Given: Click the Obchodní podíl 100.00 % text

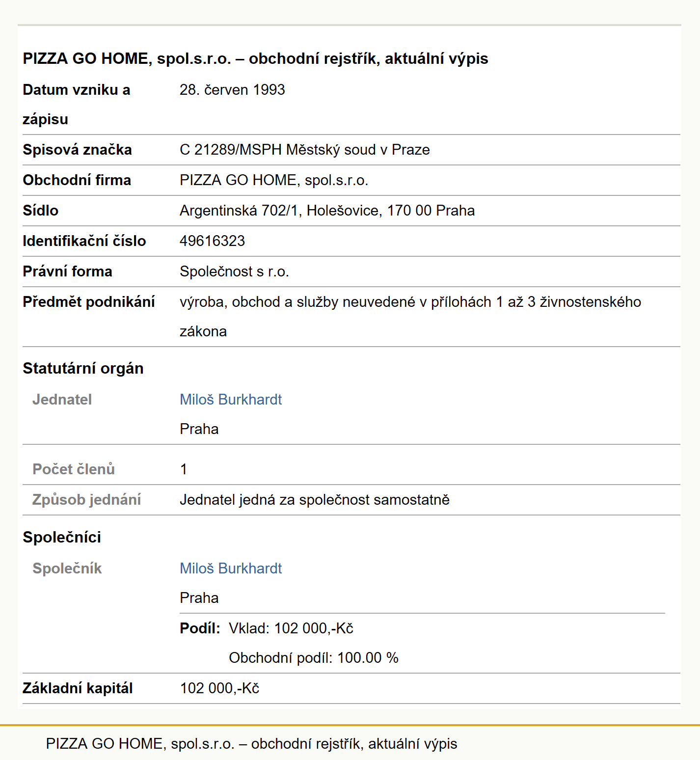Looking at the screenshot, I should pyautogui.click(x=314, y=658).
